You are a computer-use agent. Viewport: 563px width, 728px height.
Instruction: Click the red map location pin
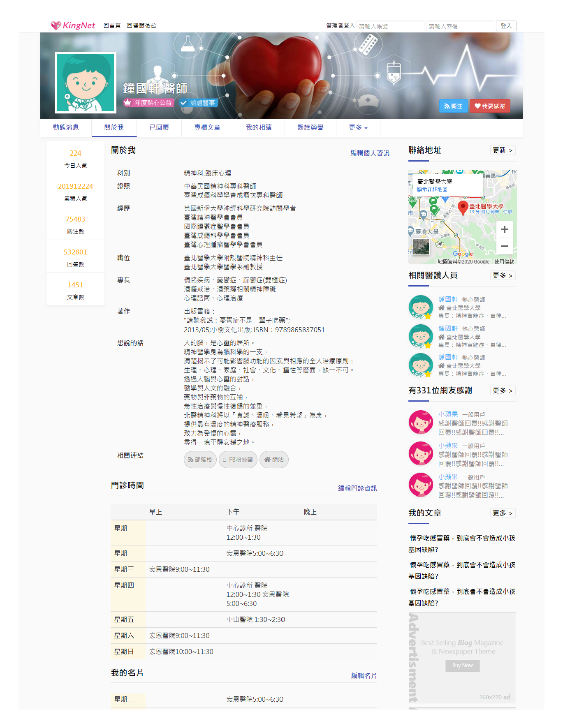463,208
